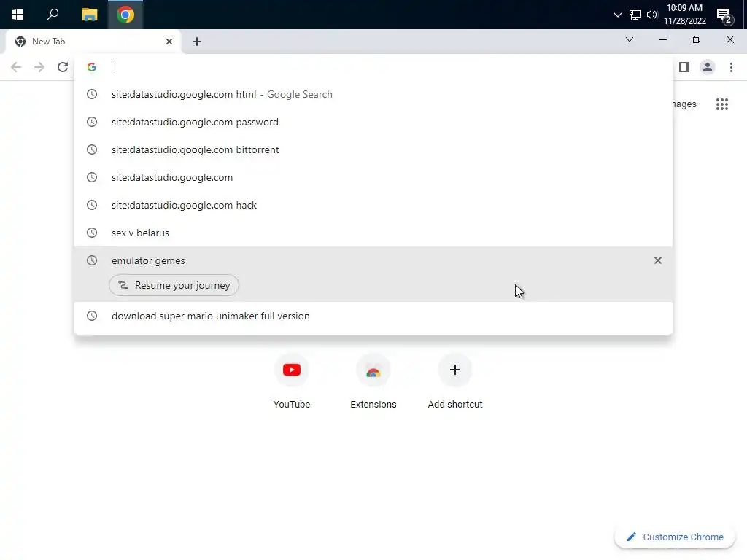
Task: Open the network status tray icon
Action: point(635,15)
